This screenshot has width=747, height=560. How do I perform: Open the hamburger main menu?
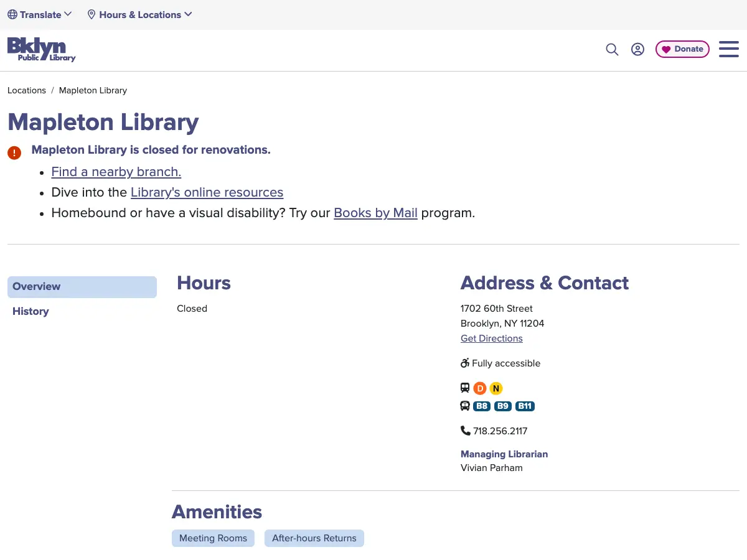728,49
